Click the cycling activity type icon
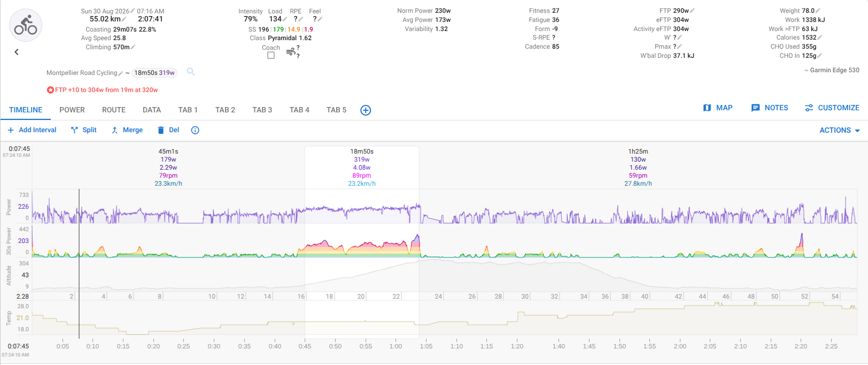868x365 pixels. (26, 25)
